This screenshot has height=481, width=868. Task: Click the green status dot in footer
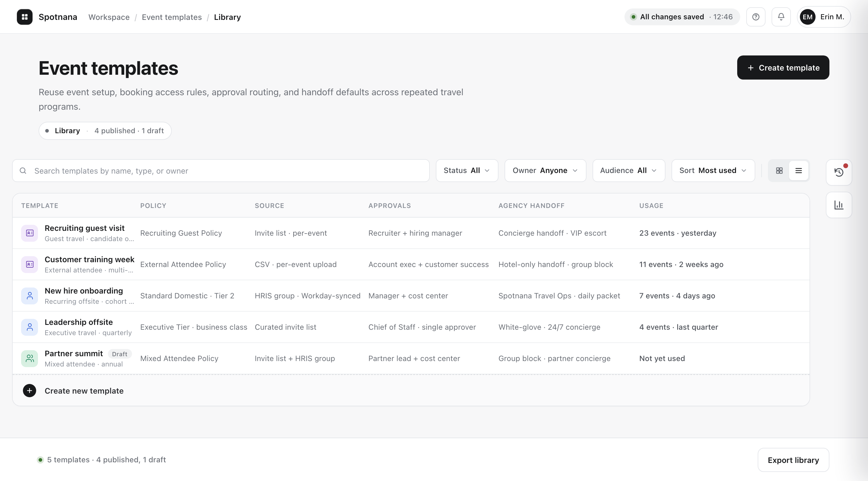coord(40,460)
